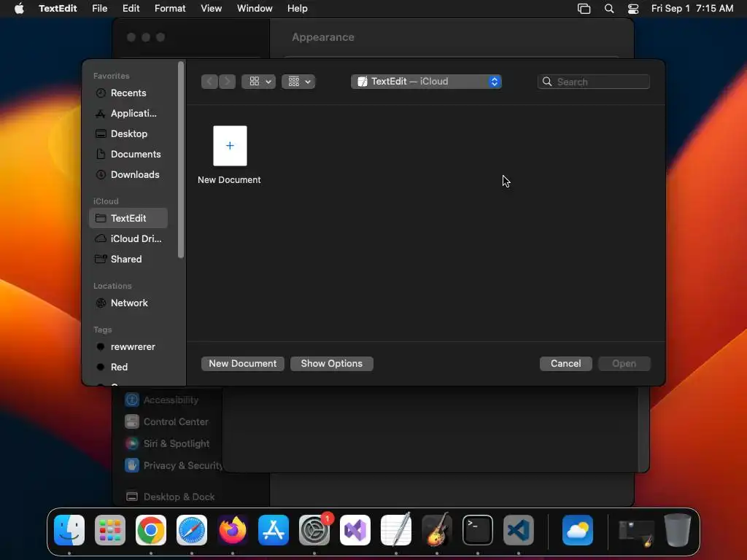Open Google Chrome in the Dock
747x560 pixels.
(x=151, y=530)
